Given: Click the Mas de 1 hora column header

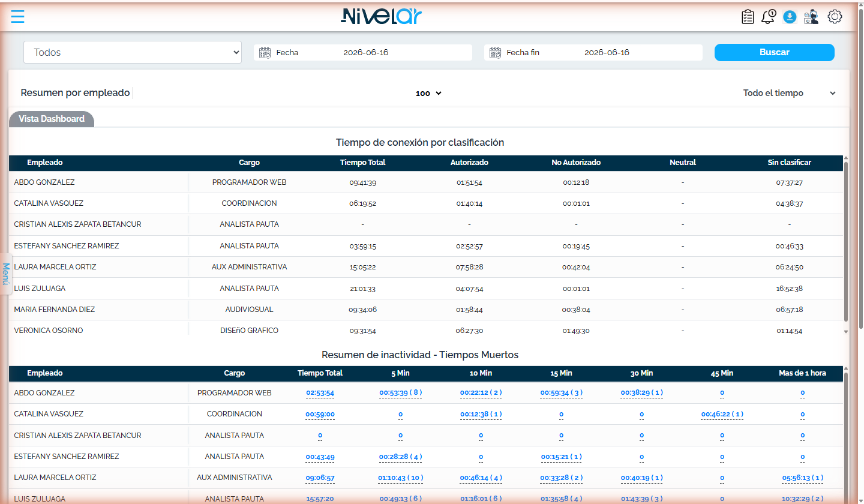Looking at the screenshot, I should click(x=802, y=373).
